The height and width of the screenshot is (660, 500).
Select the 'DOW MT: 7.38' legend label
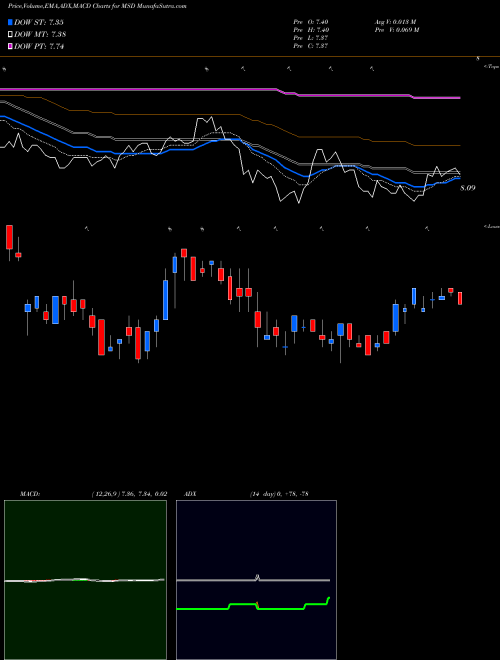click(40, 35)
